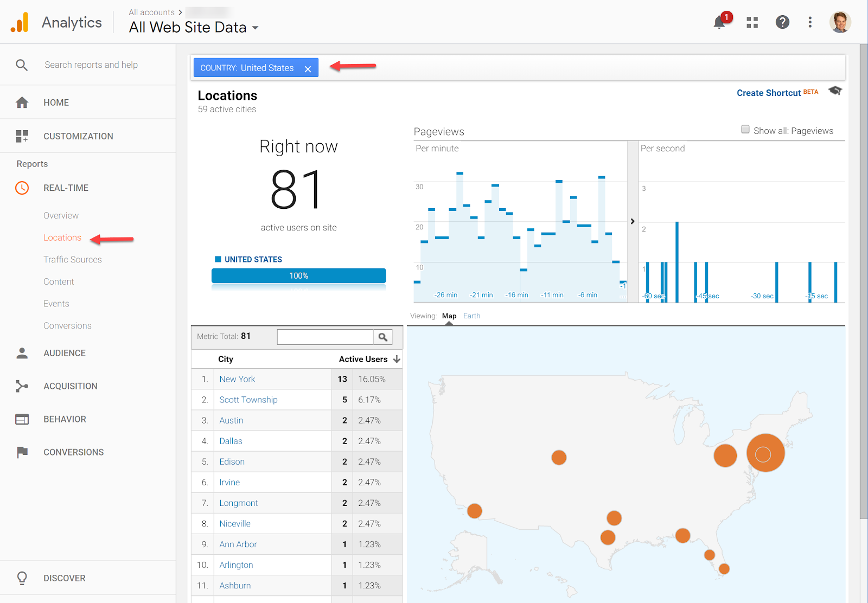Click the arrow between pageview charts
This screenshot has height=603, width=868.
pyautogui.click(x=633, y=221)
